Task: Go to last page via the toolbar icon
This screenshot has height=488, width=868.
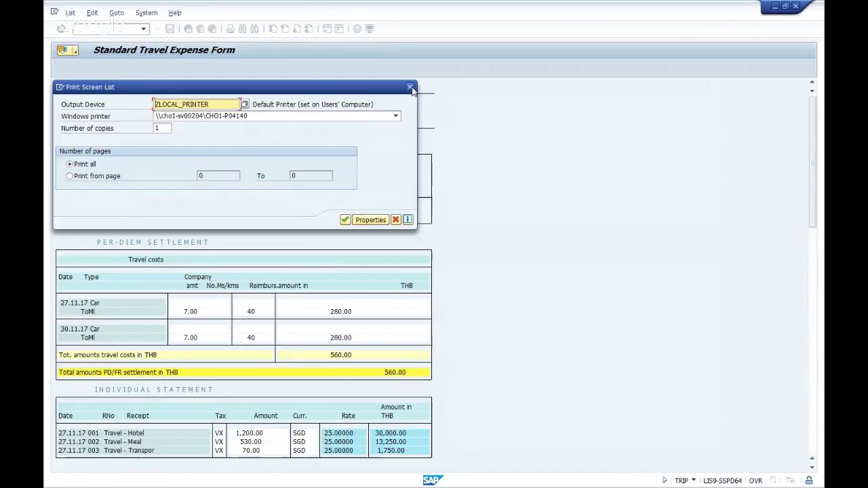Action: (309, 28)
